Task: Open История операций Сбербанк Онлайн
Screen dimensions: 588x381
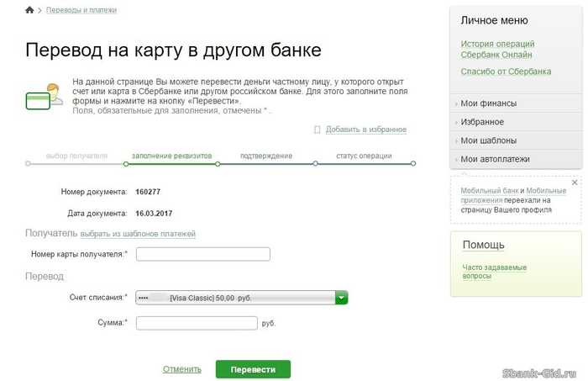Action: click(497, 49)
